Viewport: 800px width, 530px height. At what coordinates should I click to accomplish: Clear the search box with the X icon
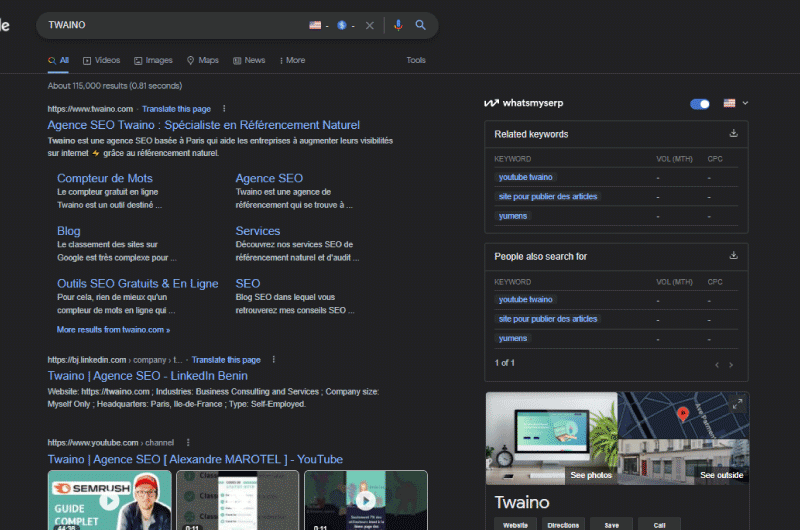point(369,25)
